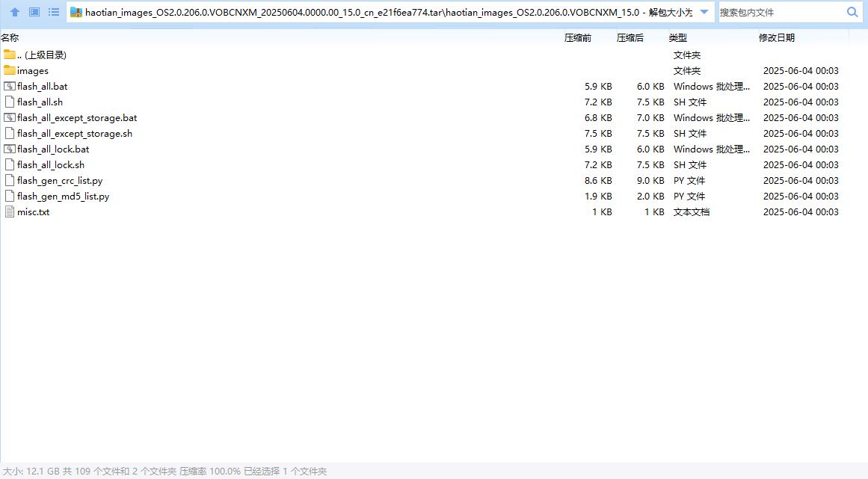Select the images folder name
This screenshot has width=868, height=479.
coord(33,71)
